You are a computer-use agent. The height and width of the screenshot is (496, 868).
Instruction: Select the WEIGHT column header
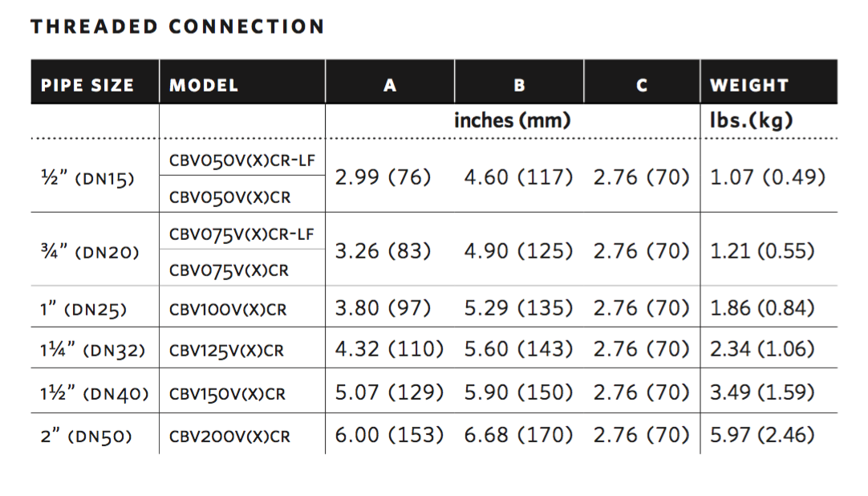point(749,86)
